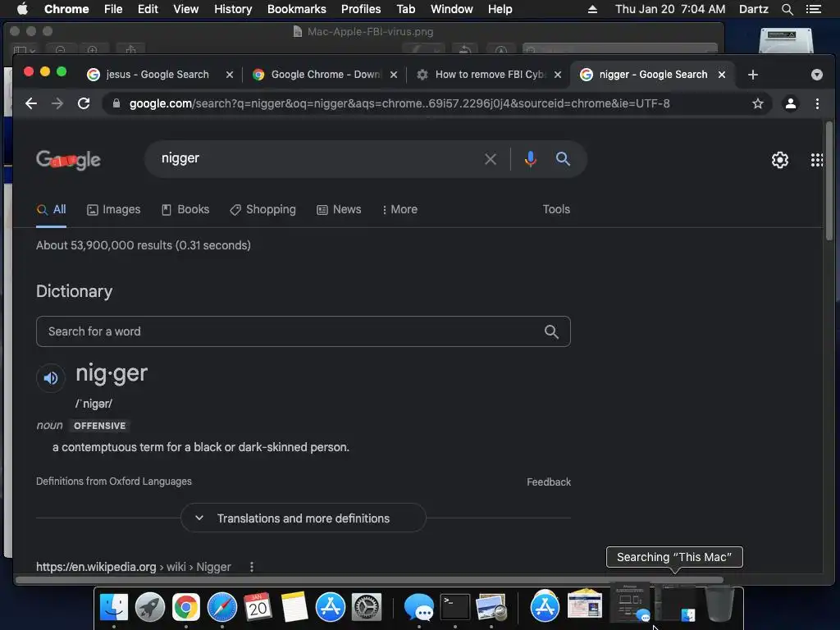Select the Books results tab

click(x=185, y=209)
